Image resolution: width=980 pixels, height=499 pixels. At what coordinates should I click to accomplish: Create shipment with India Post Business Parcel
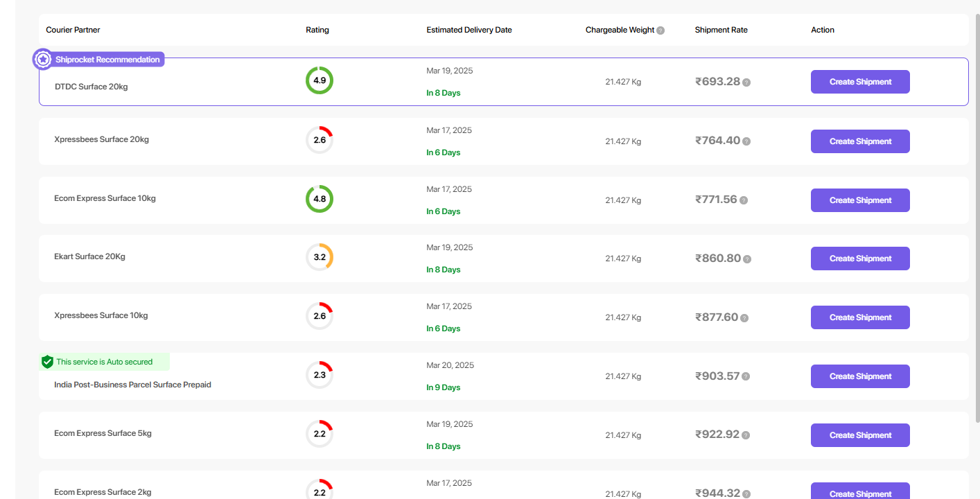coord(860,376)
